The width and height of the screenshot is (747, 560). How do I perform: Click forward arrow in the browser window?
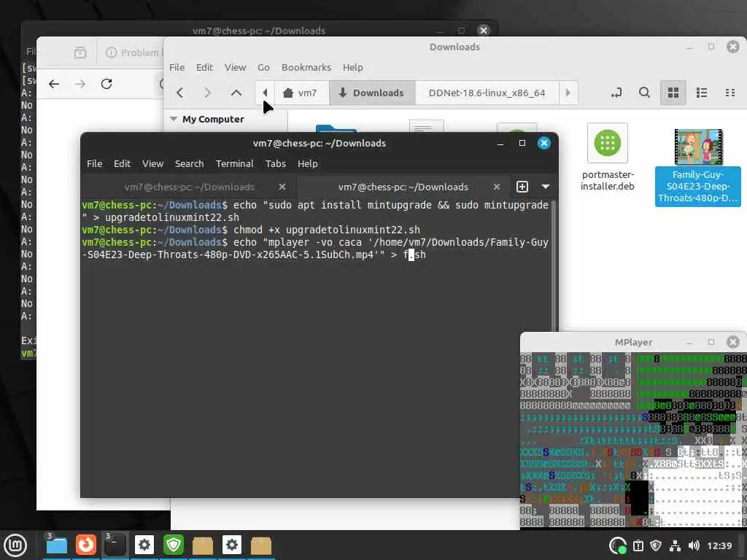point(80,84)
